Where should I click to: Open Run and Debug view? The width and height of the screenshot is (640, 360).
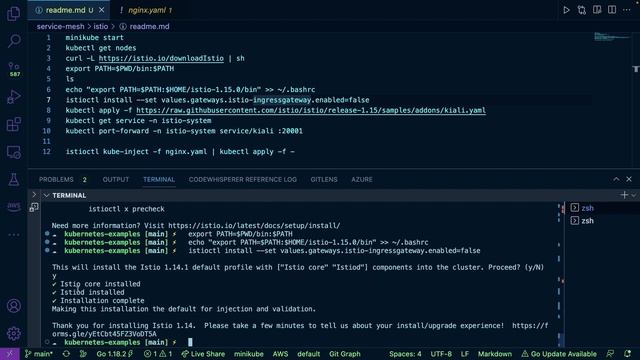click(x=13, y=97)
